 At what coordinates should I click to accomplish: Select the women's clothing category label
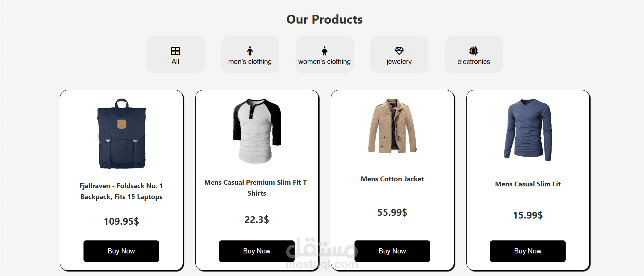point(324,62)
